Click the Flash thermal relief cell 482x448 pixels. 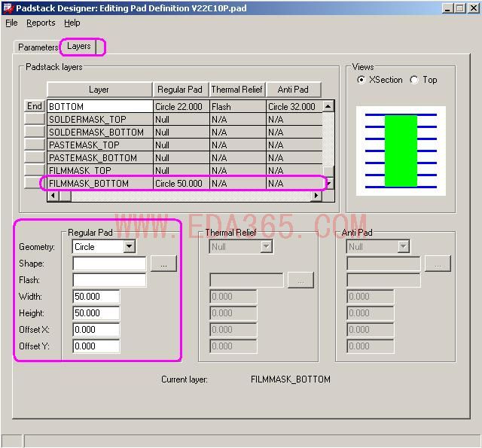click(x=238, y=106)
